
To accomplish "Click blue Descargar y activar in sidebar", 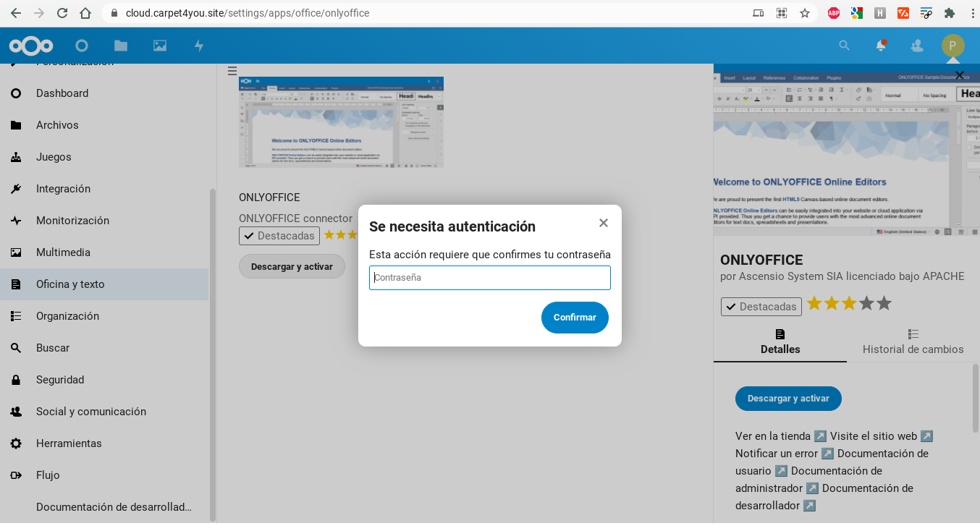I will click(x=788, y=399).
